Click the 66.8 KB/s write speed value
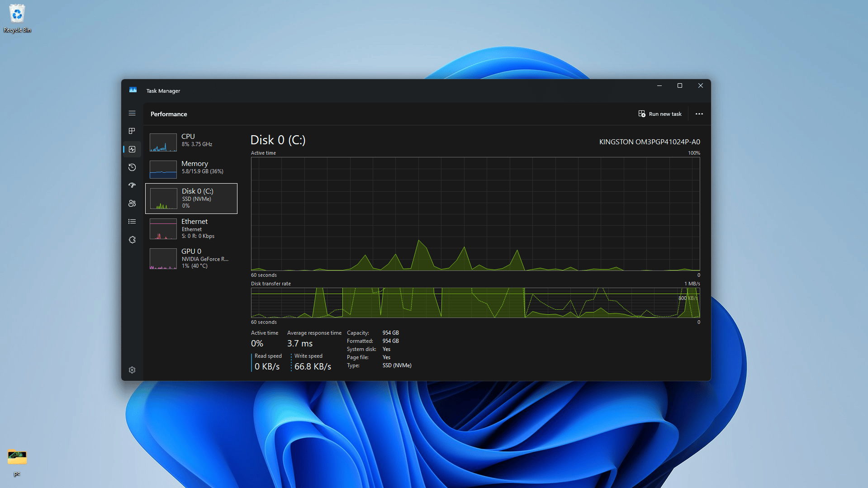The height and width of the screenshot is (488, 868). click(313, 367)
